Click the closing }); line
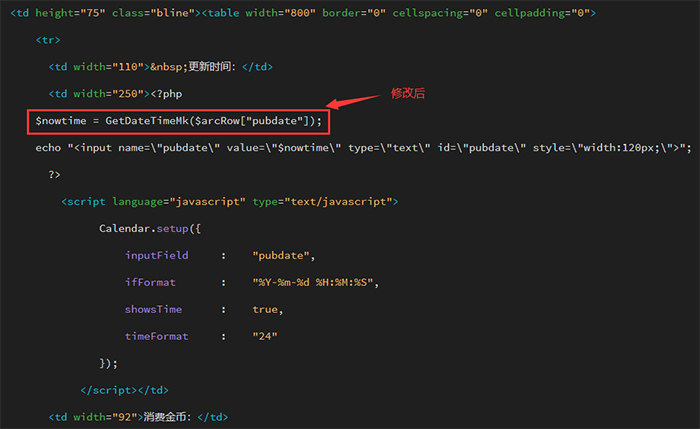The width and height of the screenshot is (700, 429). point(108,363)
